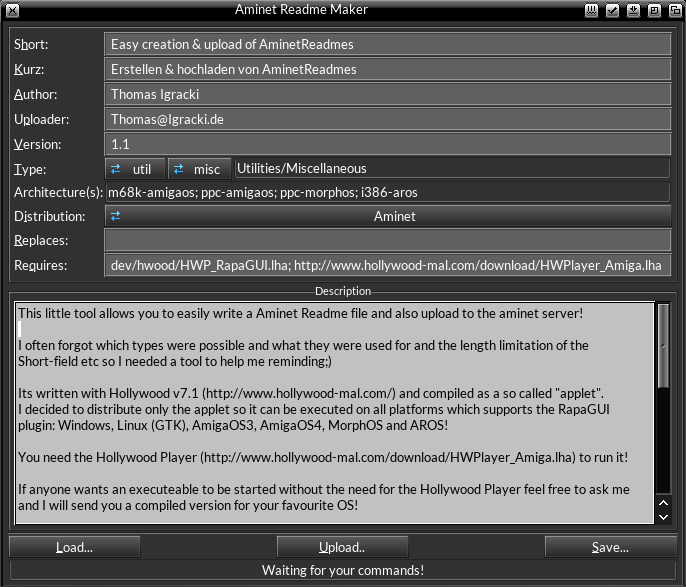This screenshot has width=686, height=587.
Task: Click the zoom gadget in the title bar
Action: click(x=654, y=10)
